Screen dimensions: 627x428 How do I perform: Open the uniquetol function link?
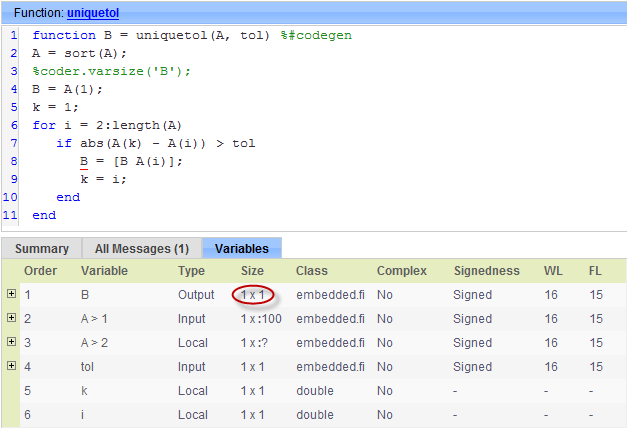pos(93,11)
